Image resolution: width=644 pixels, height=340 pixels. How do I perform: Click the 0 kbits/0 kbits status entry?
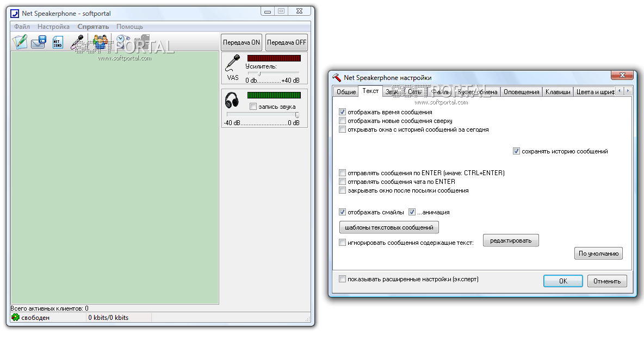[x=108, y=317]
